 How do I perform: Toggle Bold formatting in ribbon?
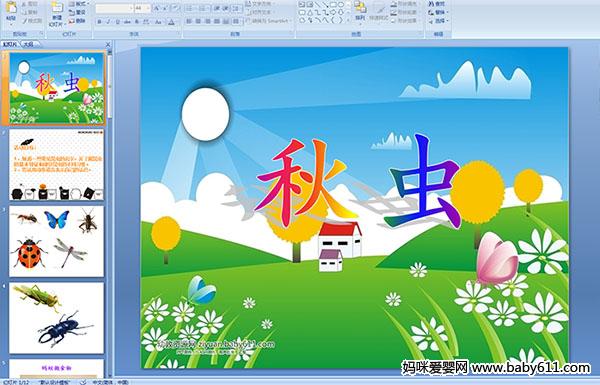click(99, 22)
